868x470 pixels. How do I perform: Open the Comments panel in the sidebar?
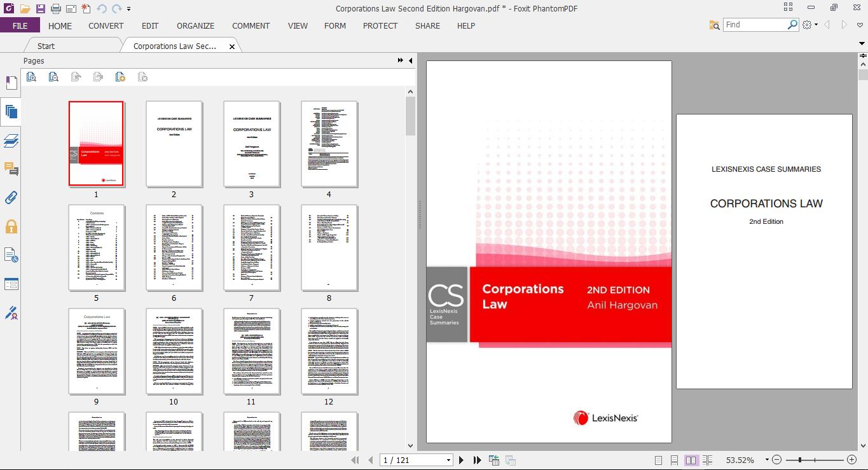tap(11, 169)
